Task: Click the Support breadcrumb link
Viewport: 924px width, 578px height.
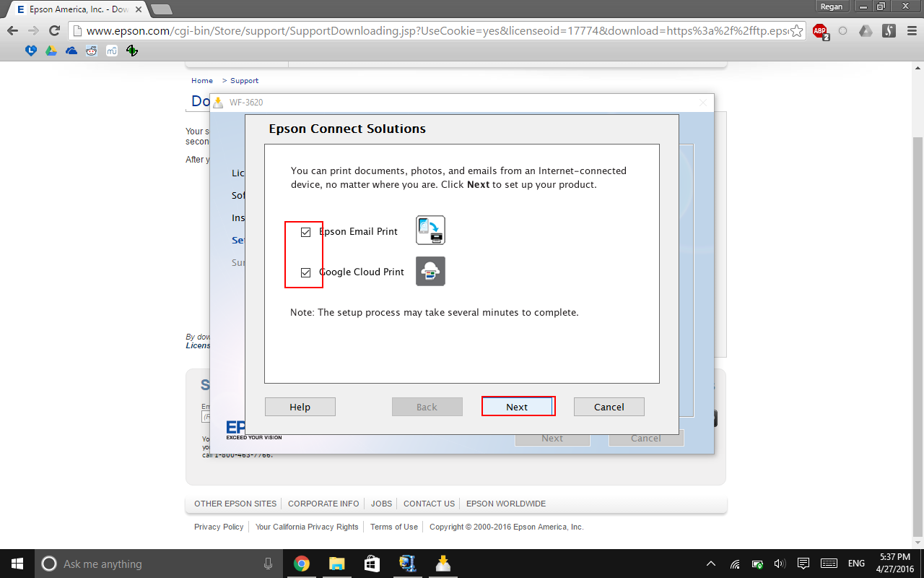Action: click(244, 81)
